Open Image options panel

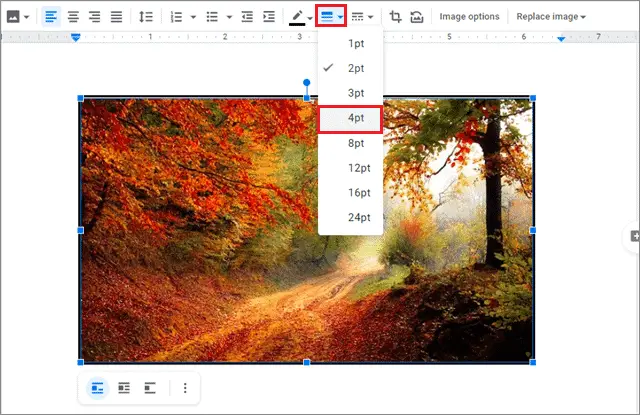(469, 16)
